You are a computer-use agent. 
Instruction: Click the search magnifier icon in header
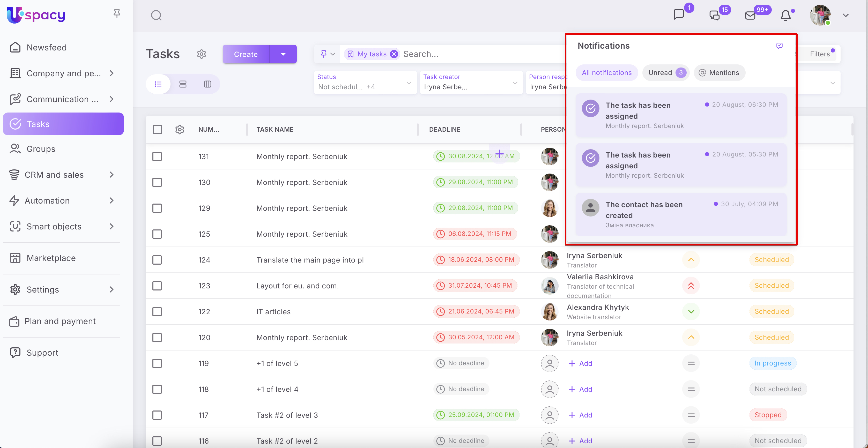tap(156, 16)
